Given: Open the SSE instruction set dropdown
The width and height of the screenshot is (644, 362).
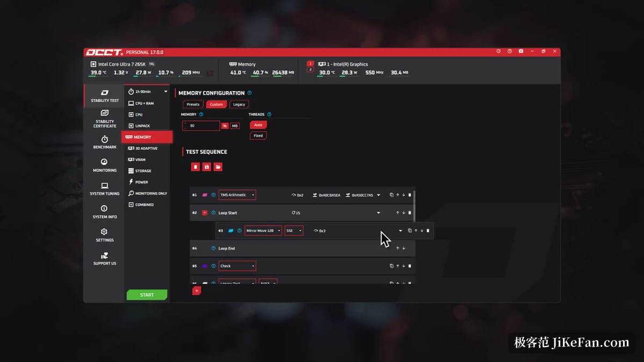Looking at the screenshot, I should [x=294, y=231].
